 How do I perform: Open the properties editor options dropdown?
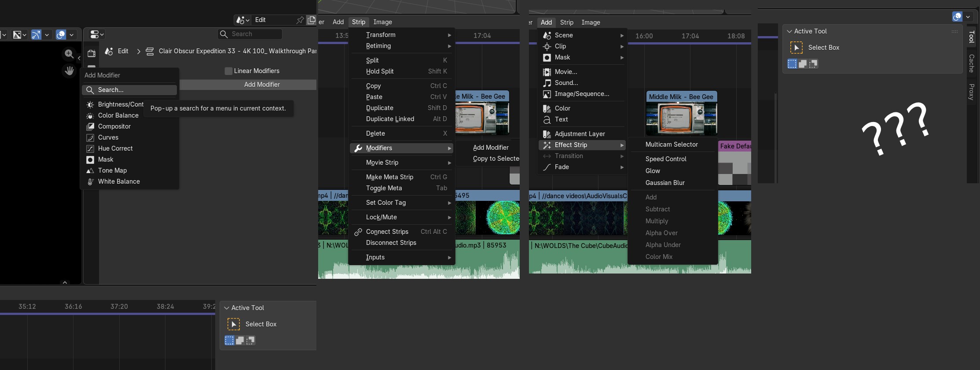tap(97, 34)
